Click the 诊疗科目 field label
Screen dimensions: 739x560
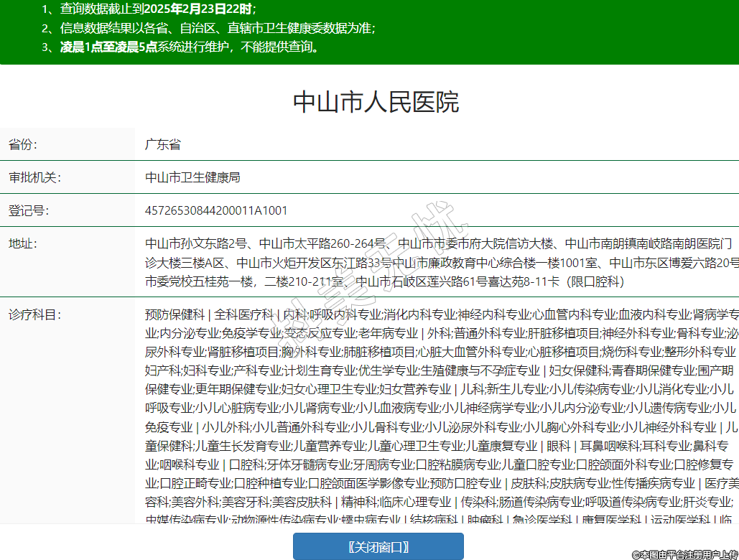34,314
